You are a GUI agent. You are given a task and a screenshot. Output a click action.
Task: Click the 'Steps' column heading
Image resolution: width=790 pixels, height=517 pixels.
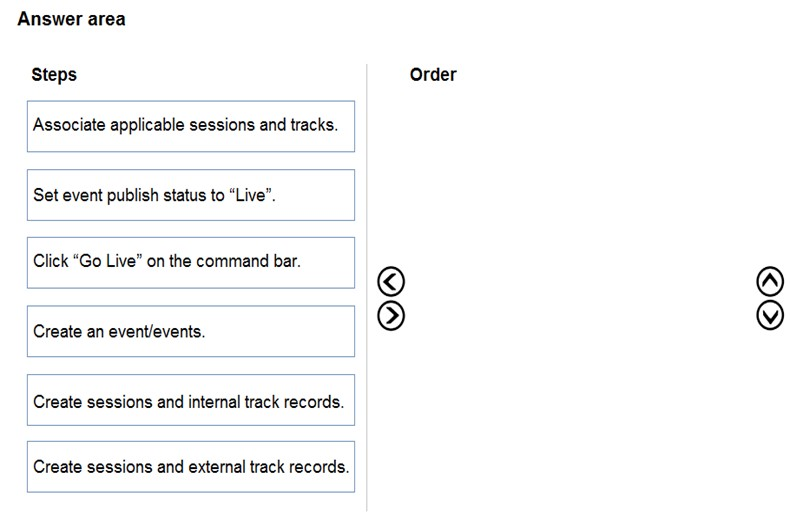(54, 75)
